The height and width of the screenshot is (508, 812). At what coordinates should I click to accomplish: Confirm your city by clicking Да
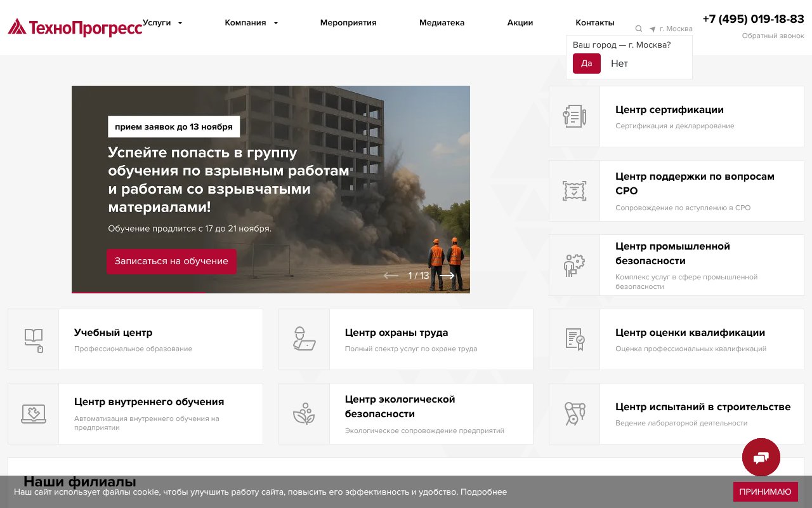586,63
